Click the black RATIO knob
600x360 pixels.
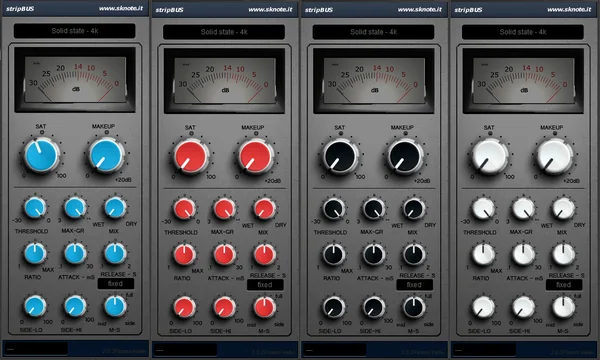point(334,254)
